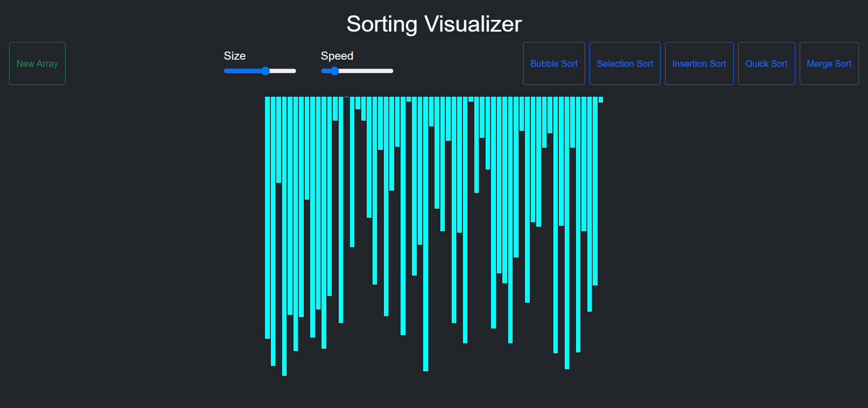Click the Speed slider handle

point(334,71)
